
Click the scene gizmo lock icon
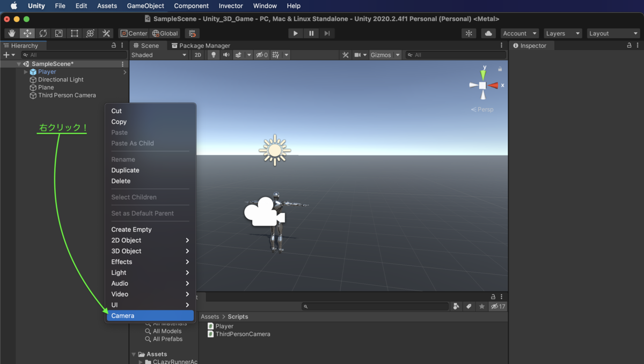tap(500, 69)
